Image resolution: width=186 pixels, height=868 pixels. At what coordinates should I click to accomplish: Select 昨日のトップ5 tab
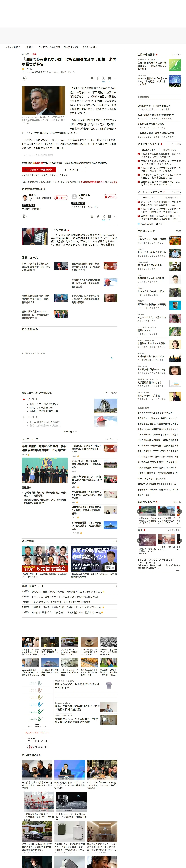pos(170,150)
